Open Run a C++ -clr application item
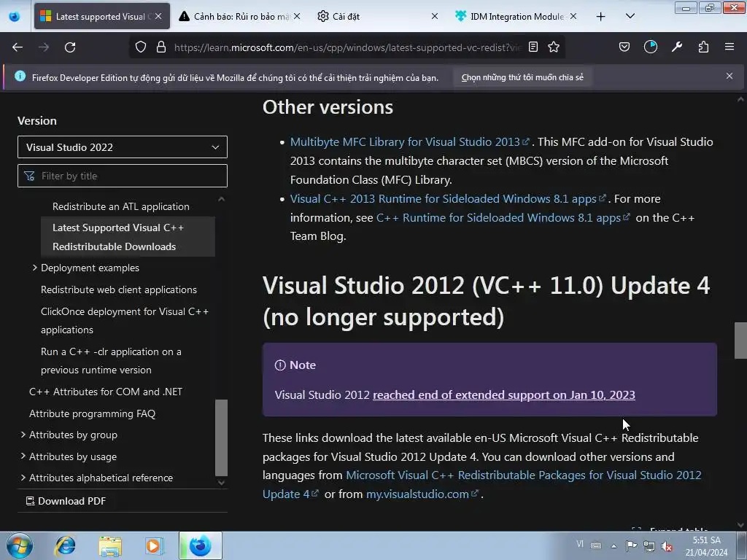The height and width of the screenshot is (560, 747). pyautogui.click(x=111, y=360)
